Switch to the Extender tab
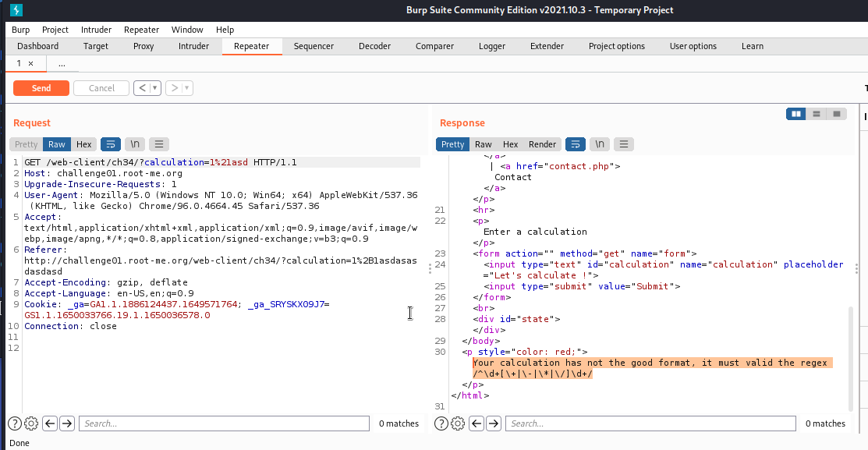 547,47
